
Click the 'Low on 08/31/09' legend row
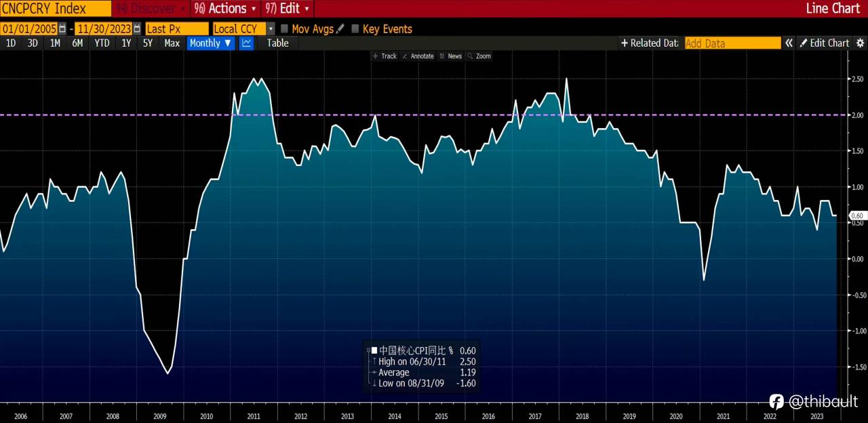423,383
